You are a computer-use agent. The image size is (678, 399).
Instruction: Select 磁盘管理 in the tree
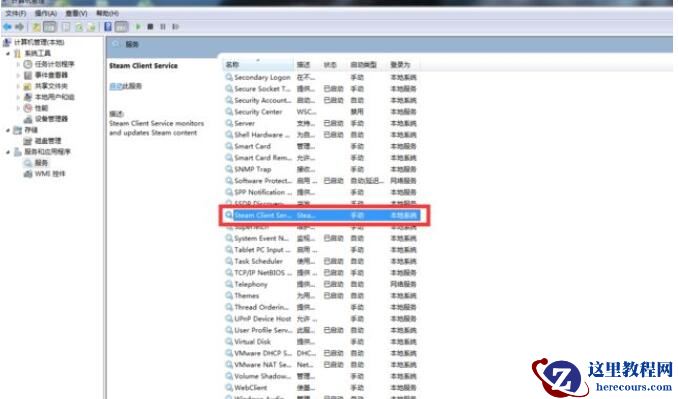point(48,141)
